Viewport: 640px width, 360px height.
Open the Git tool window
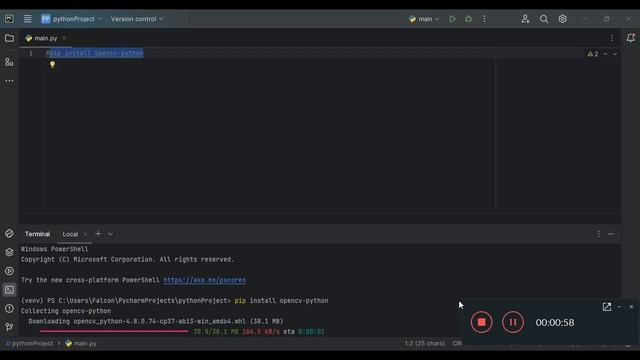coord(9,327)
